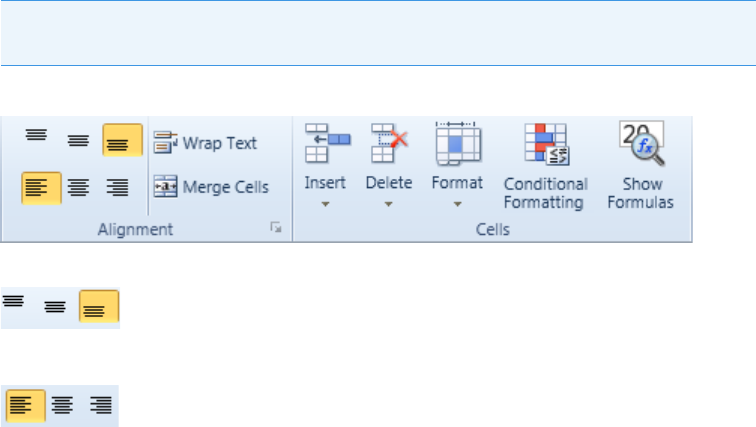Select the Align Right icon in the lower standalone strip
Viewport: 756px width, 427px height.
[x=100, y=406]
